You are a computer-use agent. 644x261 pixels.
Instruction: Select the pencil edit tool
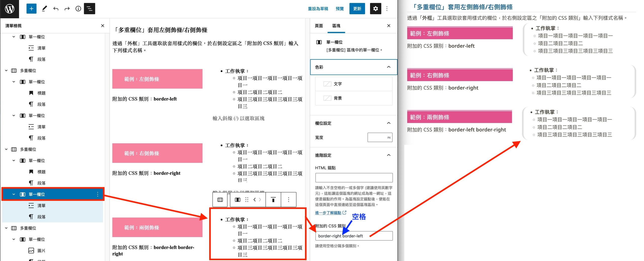coord(45,9)
